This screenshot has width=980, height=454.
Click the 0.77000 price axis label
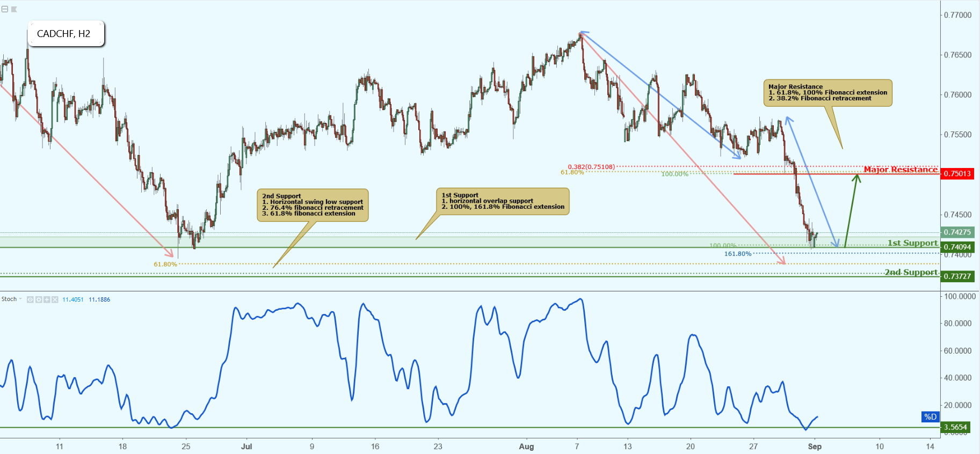pyautogui.click(x=958, y=15)
